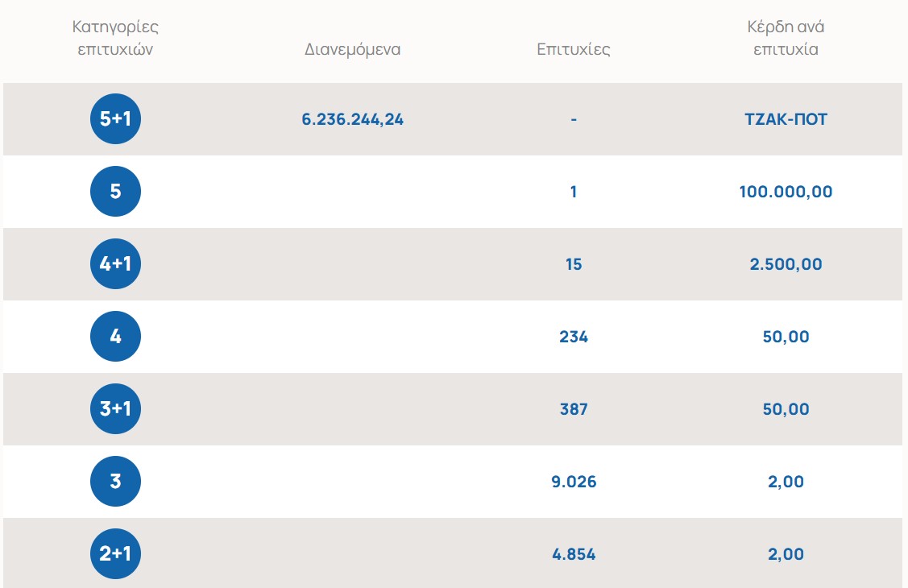
Task: Select the 6.236.244,24 jackpot amount
Action: 353,119
